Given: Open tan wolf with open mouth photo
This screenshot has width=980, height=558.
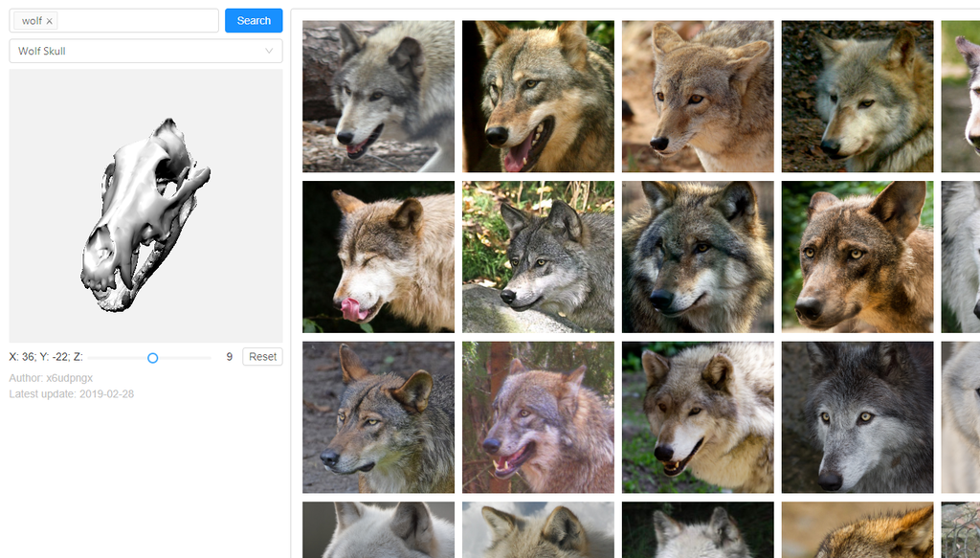Looking at the screenshot, I should click(x=538, y=97).
